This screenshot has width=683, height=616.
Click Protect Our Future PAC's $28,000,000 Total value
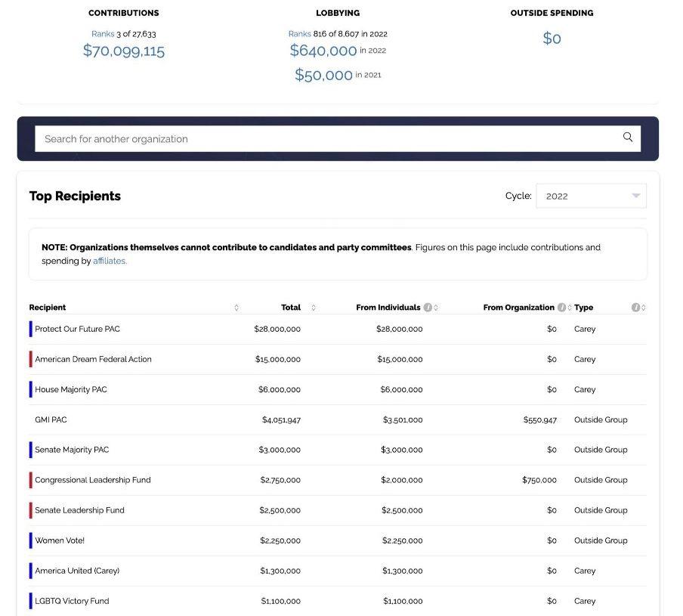pyautogui.click(x=277, y=329)
